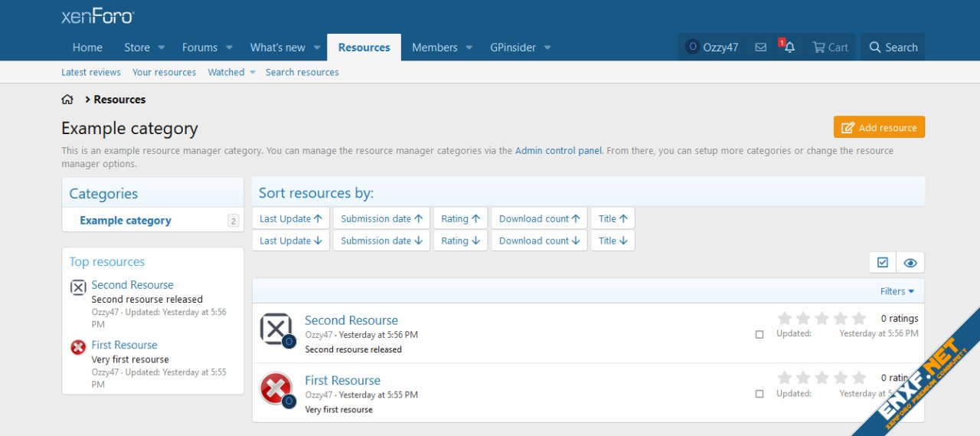Viewport: 980px width, 436px height.
Task: Click Second Resourse icon in resource list
Action: point(276,329)
